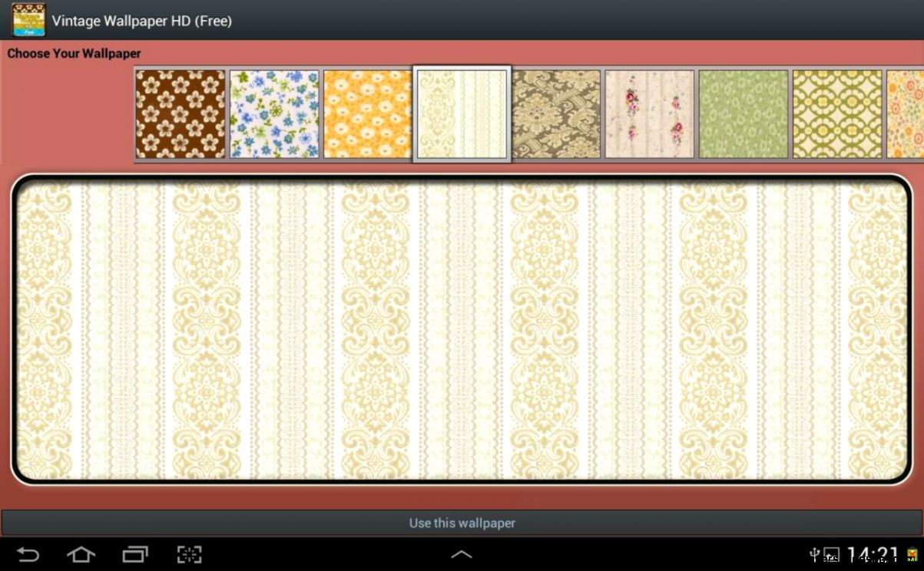The width and height of the screenshot is (924, 571).
Task: Pick the partly visible orange floral thumbnail
Action: [x=905, y=114]
